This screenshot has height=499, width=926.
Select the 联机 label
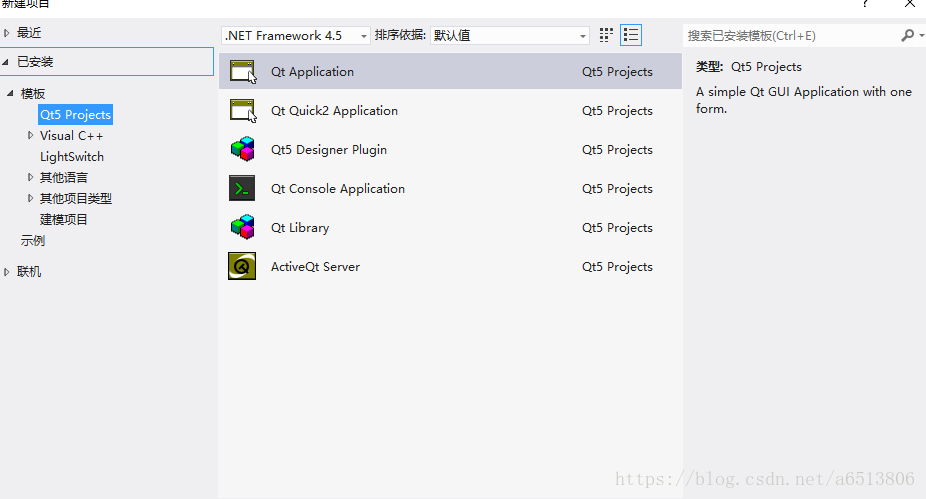[29, 272]
